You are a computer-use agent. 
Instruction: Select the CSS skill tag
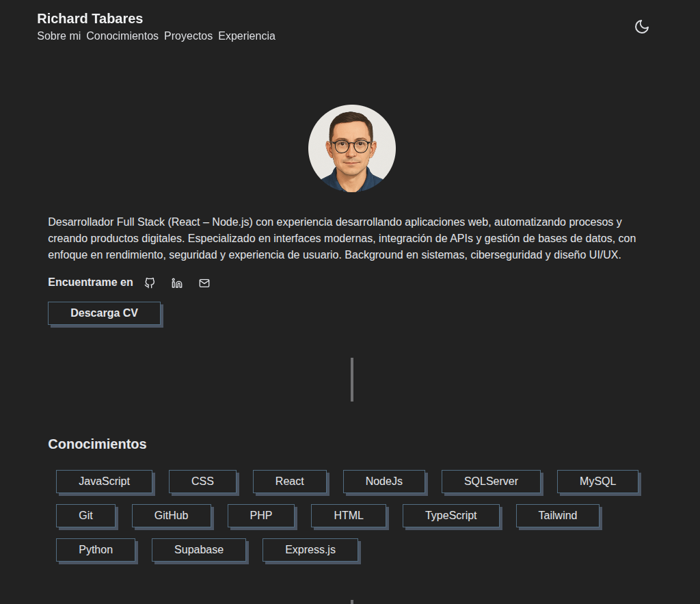tap(202, 481)
